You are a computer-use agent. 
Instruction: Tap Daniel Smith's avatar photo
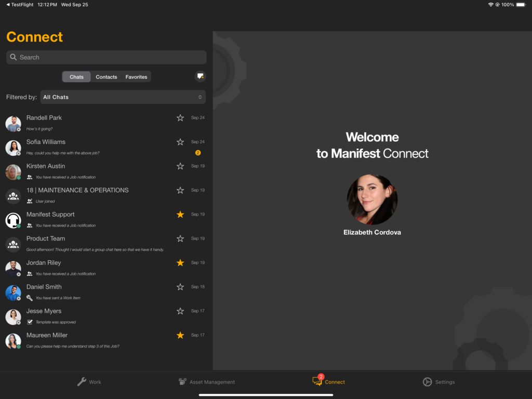point(13,292)
